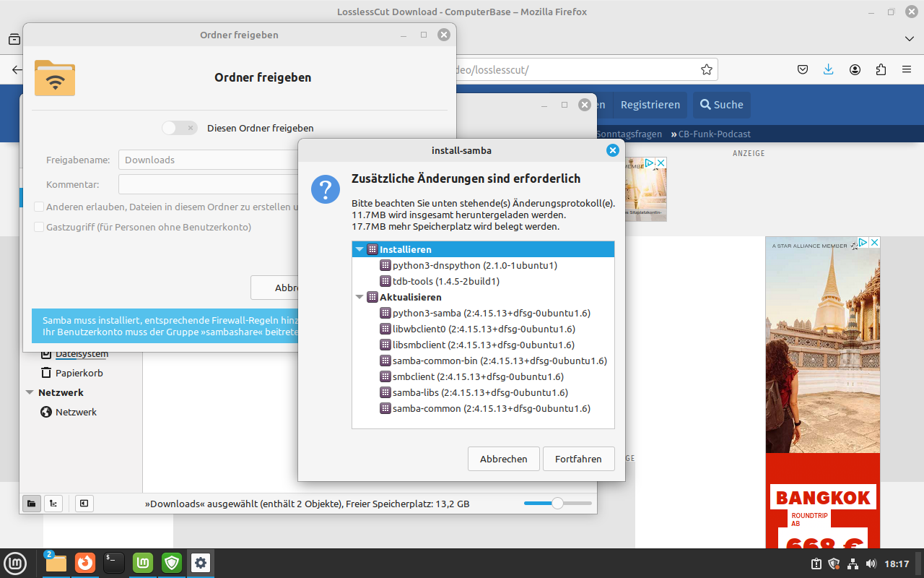The height and width of the screenshot is (578, 924).
Task: Open the Firefox hamburger application menu
Action: point(907,69)
